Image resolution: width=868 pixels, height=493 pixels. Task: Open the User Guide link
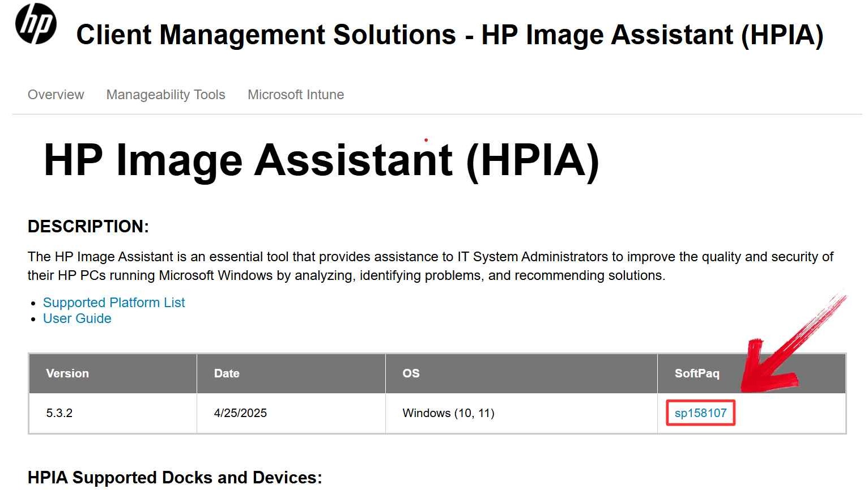tap(76, 318)
